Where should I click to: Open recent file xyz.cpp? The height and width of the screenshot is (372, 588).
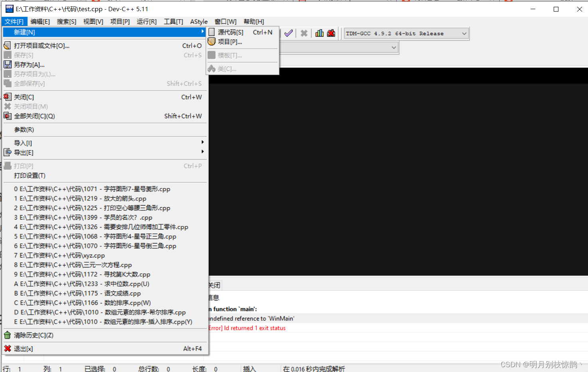pyautogui.click(x=105, y=255)
